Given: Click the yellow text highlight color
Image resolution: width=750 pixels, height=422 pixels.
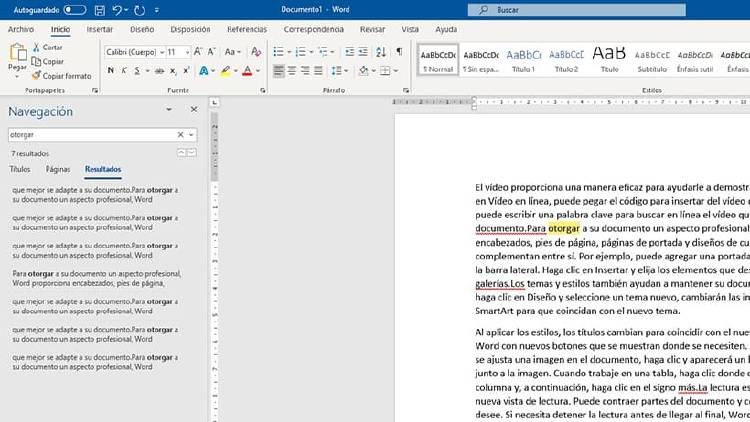Looking at the screenshot, I should click(225, 71).
